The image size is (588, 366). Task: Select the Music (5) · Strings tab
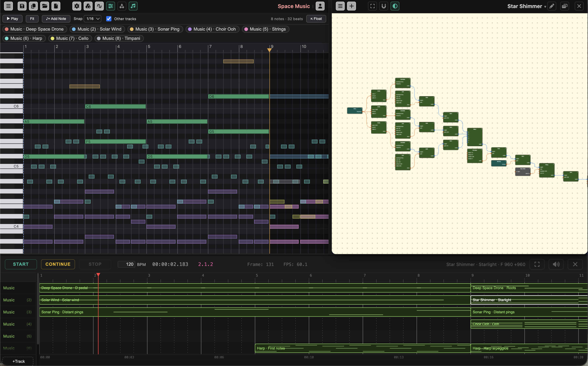265,29
